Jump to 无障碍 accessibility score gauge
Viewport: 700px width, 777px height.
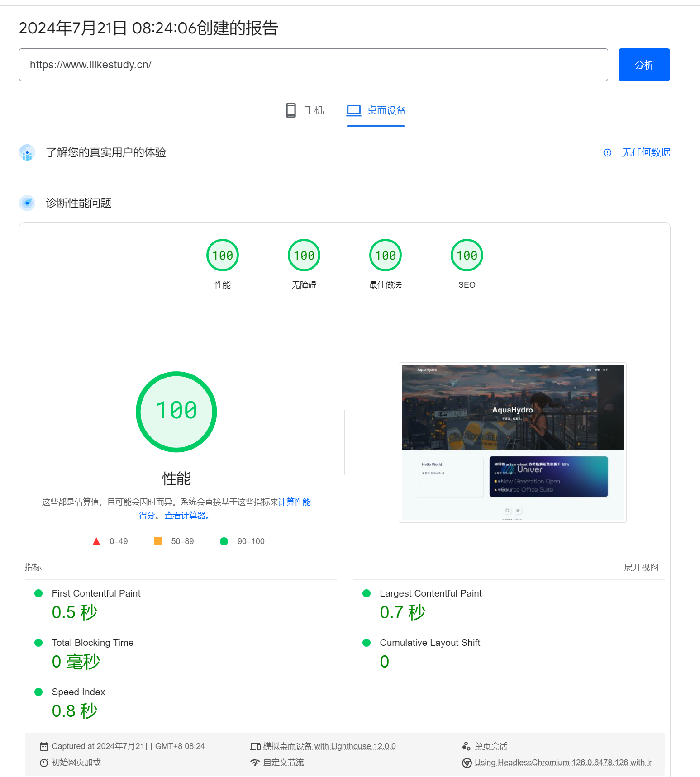pos(304,256)
